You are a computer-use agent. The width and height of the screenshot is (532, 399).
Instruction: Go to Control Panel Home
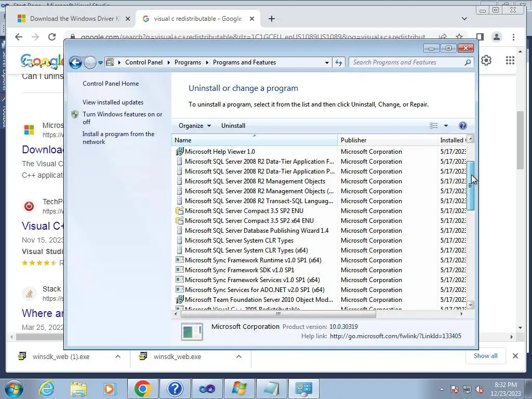pos(111,84)
